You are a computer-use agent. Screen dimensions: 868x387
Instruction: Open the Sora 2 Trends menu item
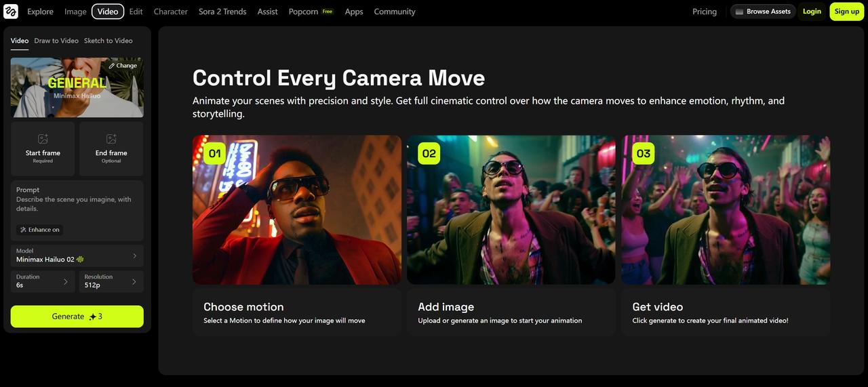(x=222, y=12)
